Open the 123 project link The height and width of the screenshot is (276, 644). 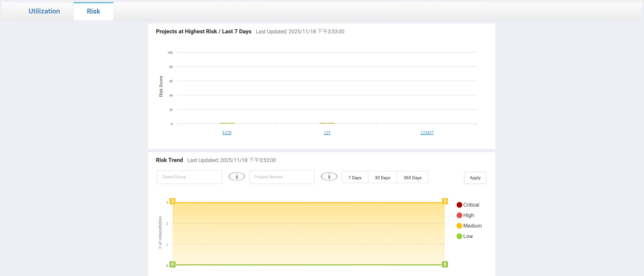coord(327,133)
